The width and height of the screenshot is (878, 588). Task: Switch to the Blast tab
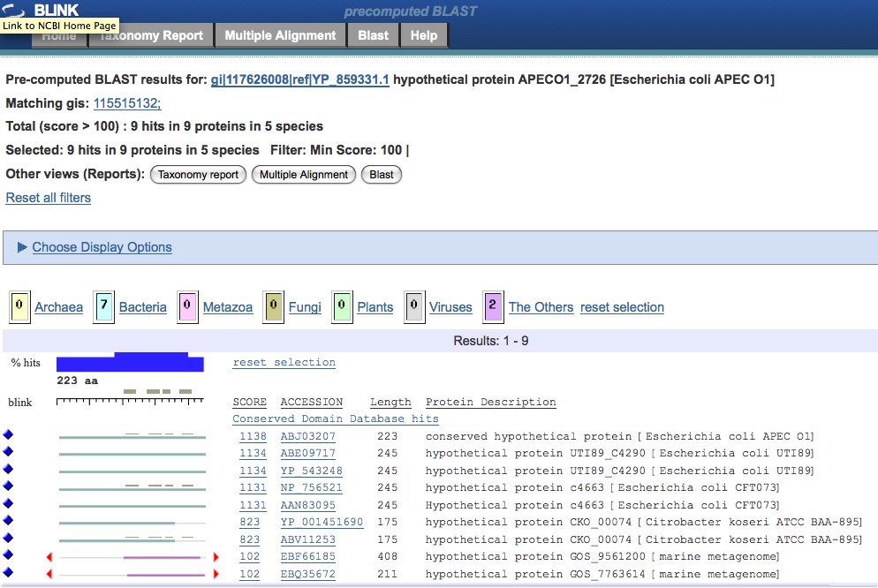tap(373, 35)
